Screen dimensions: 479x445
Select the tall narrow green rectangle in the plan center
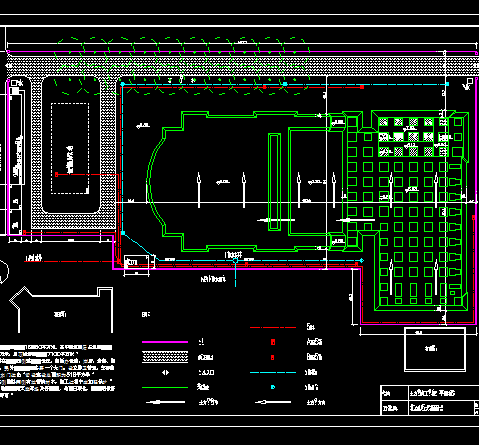tap(274, 182)
